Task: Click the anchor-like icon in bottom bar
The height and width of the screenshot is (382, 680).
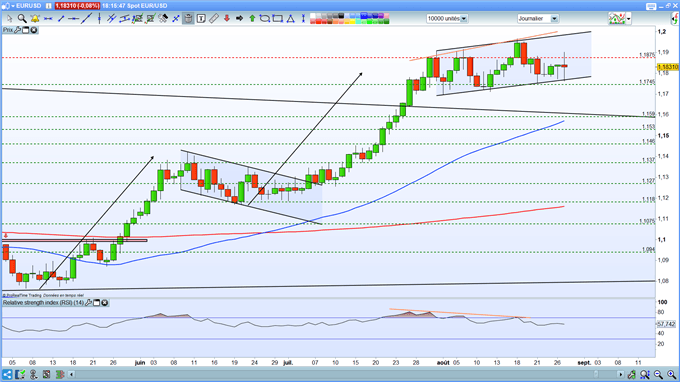Action: point(33,375)
